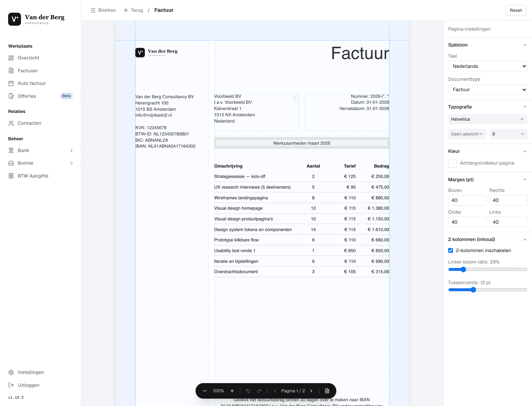This screenshot has height=406, width=532.
Task: Open Overzicht dashboard icon
Action: click(11, 58)
